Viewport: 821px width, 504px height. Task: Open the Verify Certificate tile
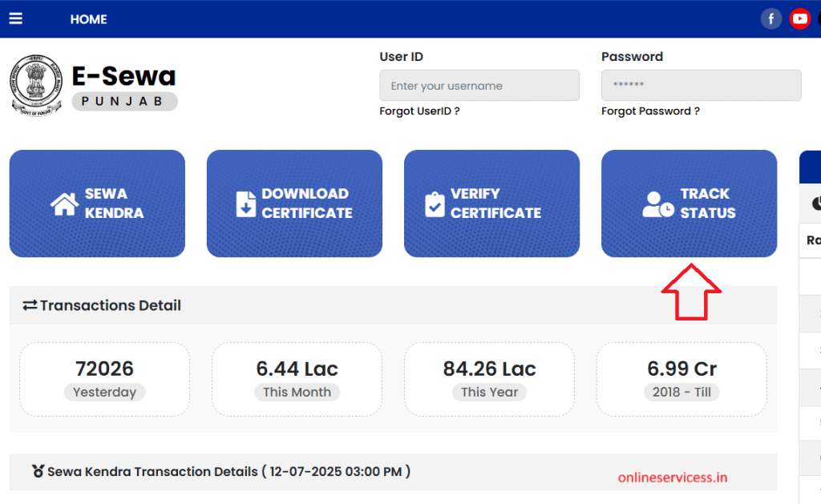coord(491,204)
